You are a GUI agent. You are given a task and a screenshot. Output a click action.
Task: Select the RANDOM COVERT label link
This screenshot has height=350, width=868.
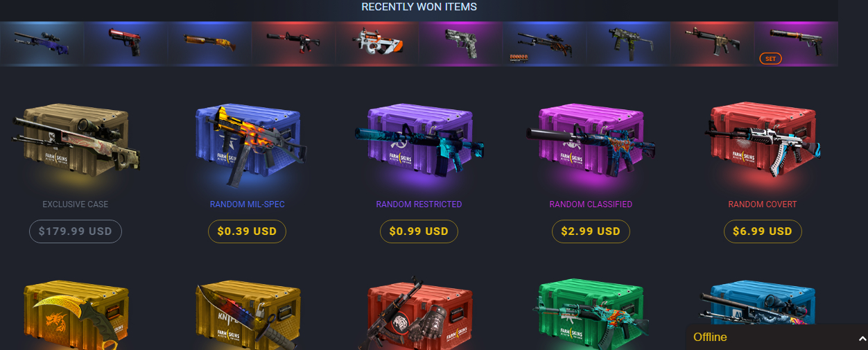[x=763, y=204]
